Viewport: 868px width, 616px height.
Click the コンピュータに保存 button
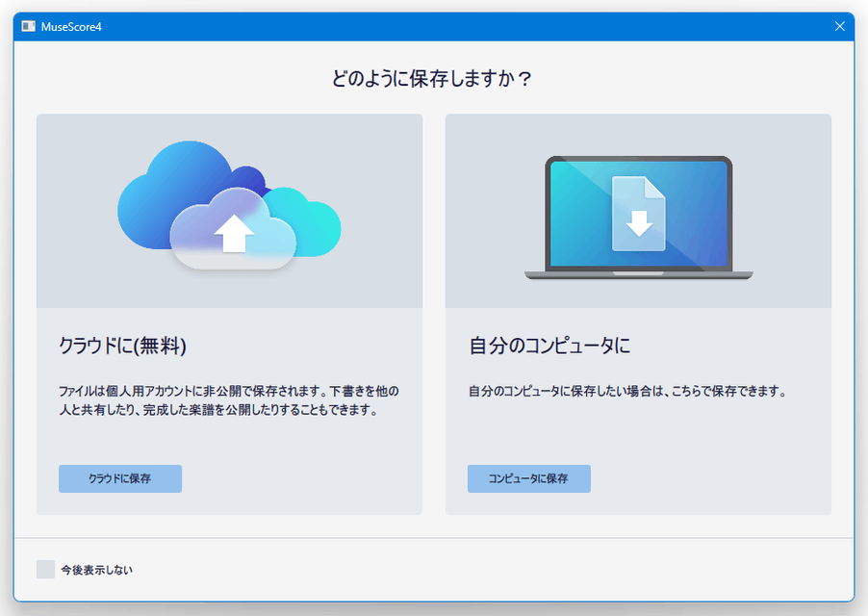point(528,478)
